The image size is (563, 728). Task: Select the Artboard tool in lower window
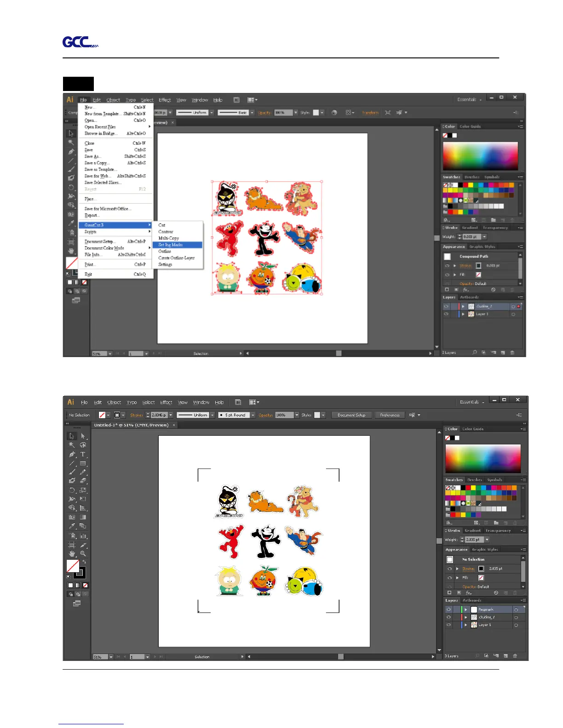(71, 545)
